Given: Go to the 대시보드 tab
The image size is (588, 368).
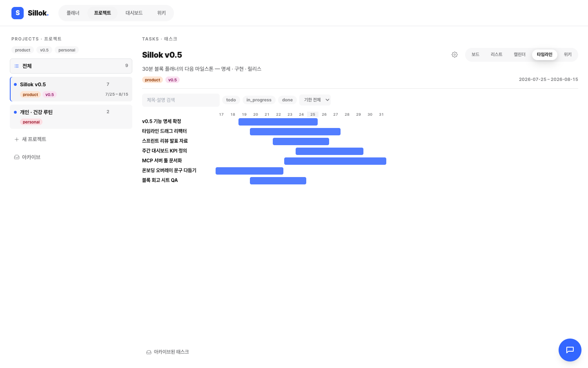Looking at the screenshot, I should (134, 13).
